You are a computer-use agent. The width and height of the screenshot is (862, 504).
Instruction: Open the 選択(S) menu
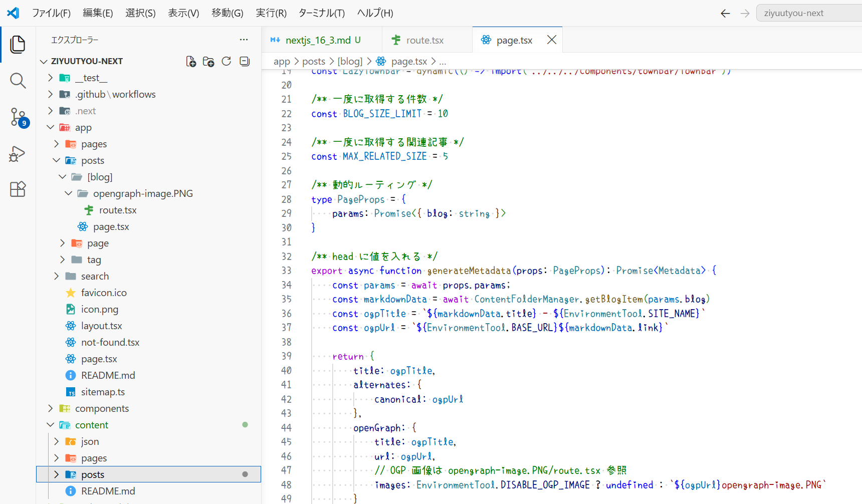click(x=140, y=13)
